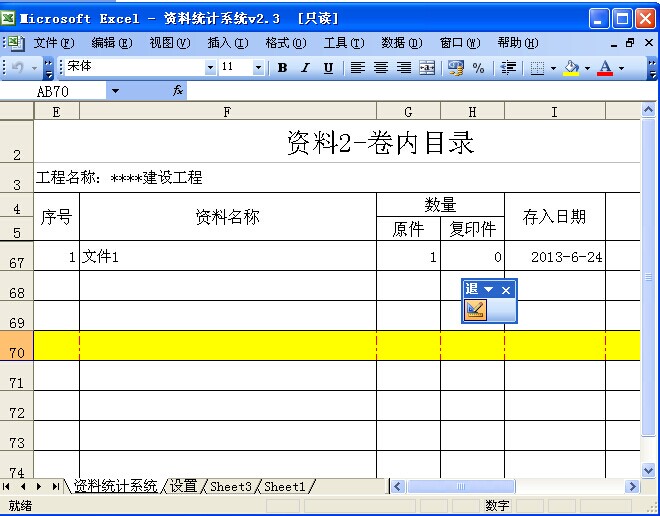Viewport: 660px width, 516px height.
Task: Select row 70 header
Action: 16,346
